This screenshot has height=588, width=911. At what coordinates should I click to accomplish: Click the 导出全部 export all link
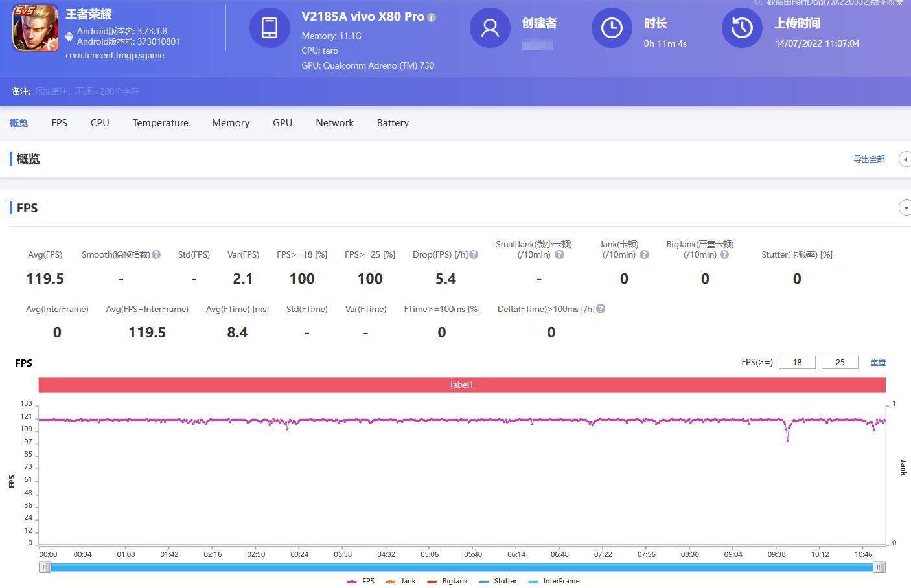pyautogui.click(x=868, y=159)
